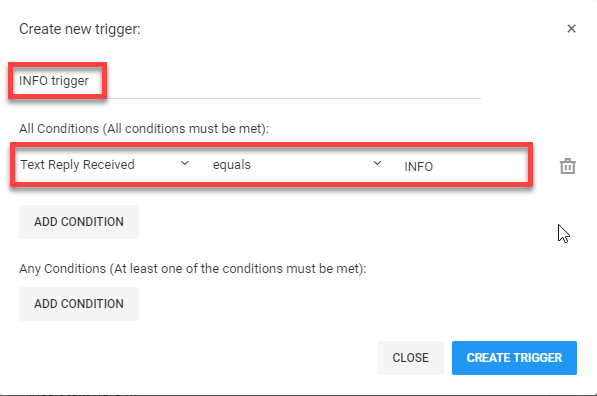Delete the Text Reply Received condition

[x=567, y=166]
